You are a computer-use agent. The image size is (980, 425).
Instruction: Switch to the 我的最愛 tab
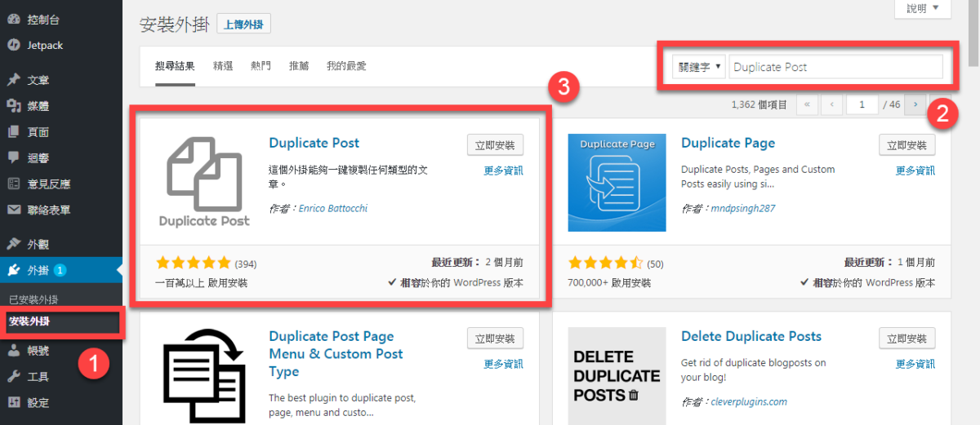point(346,65)
